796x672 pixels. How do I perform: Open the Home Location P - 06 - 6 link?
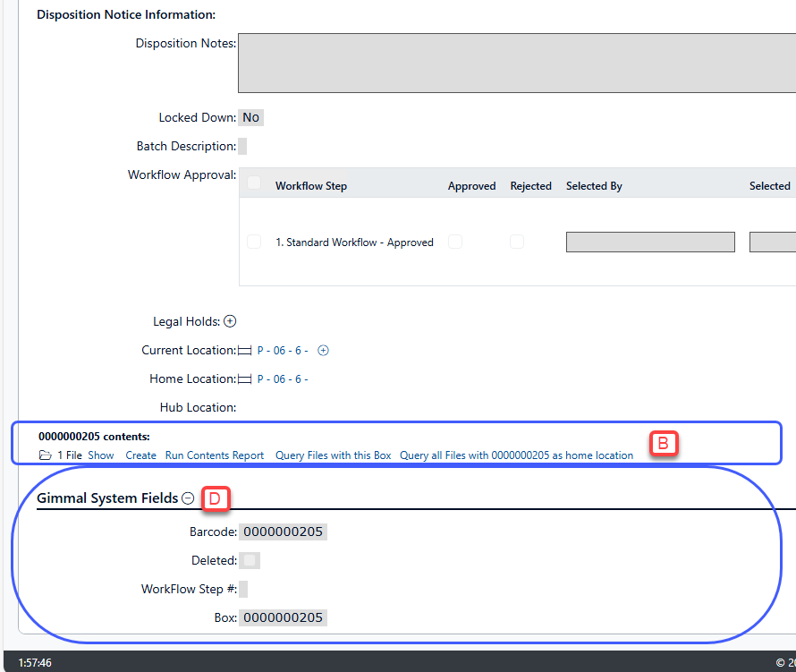click(x=282, y=379)
